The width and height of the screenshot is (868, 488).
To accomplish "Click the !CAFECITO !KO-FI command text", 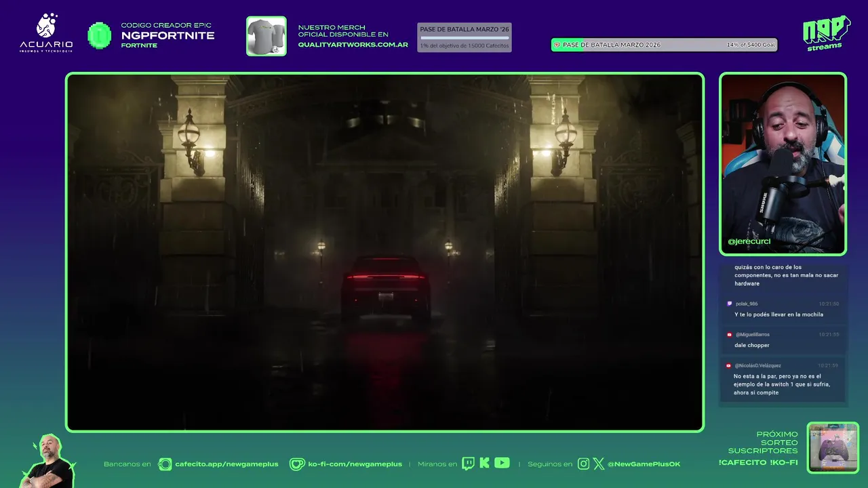I will 758,462.
